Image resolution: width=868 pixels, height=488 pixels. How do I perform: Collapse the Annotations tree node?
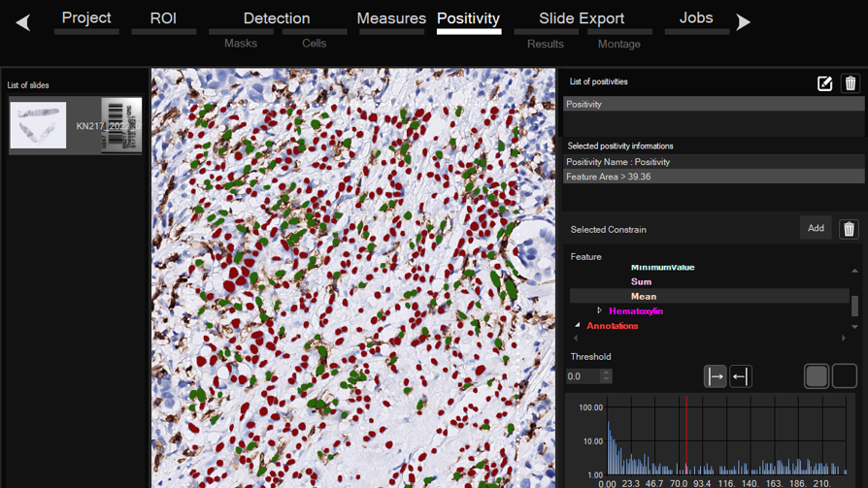click(578, 325)
